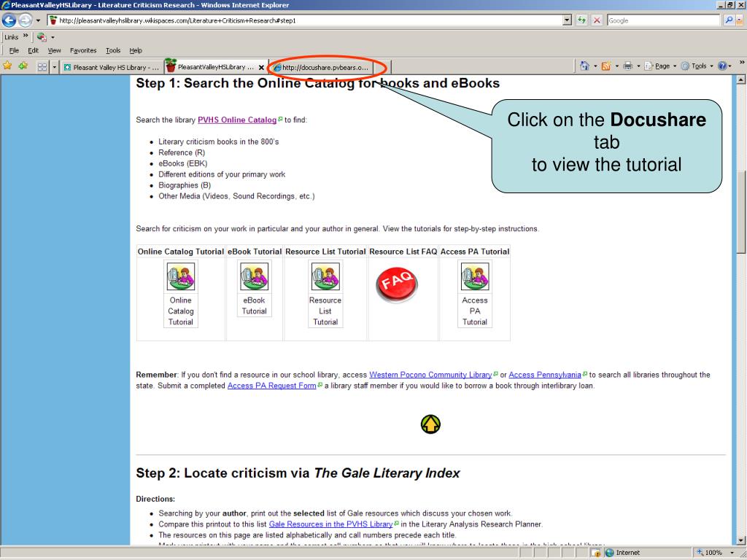Switch to Pleasant Valley HS Library tab

click(112, 68)
